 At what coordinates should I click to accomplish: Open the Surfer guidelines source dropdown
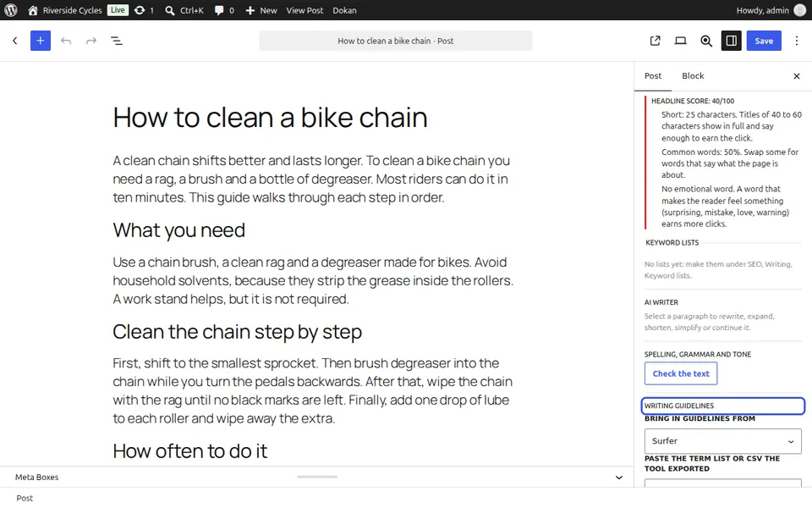pos(723,441)
